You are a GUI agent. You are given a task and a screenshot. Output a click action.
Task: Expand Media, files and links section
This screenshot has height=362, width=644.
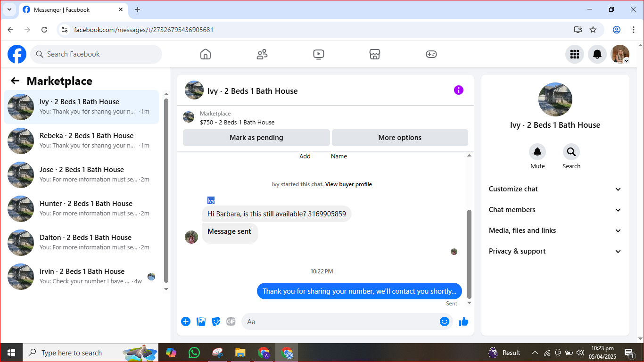[555, 230]
